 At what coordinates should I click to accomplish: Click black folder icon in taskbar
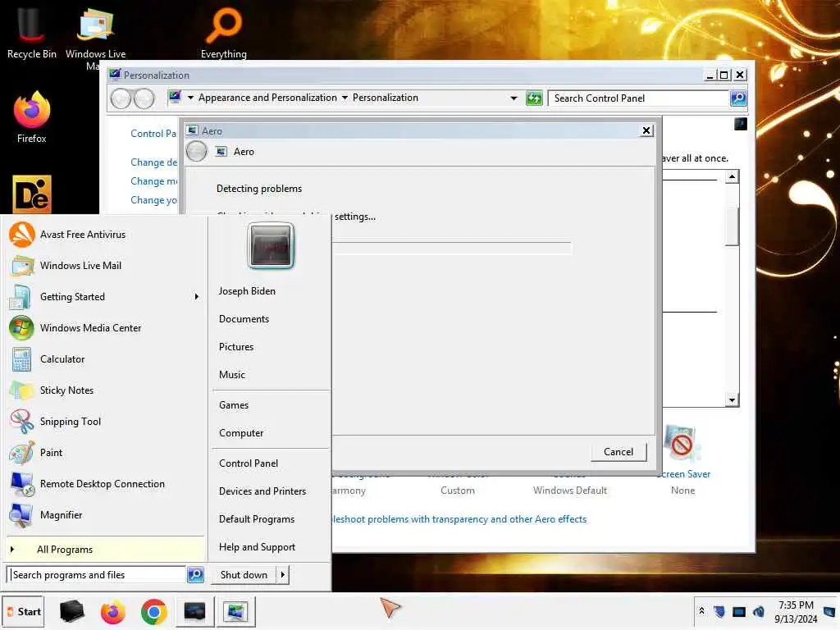[x=71, y=612]
